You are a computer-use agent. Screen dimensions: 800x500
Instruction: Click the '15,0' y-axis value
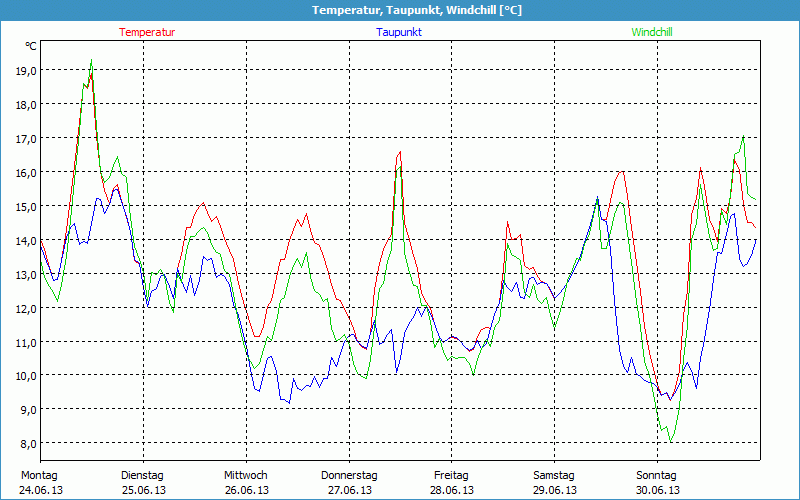pos(26,207)
